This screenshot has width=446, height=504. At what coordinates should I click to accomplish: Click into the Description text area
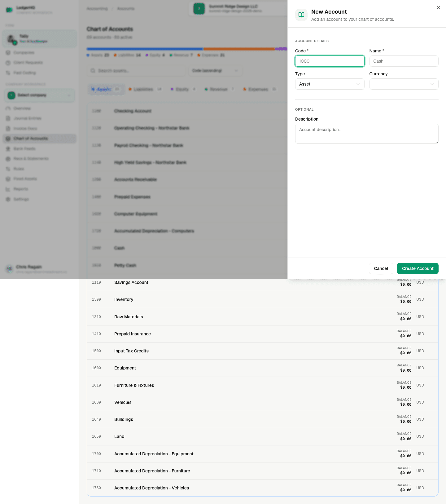[x=367, y=134]
